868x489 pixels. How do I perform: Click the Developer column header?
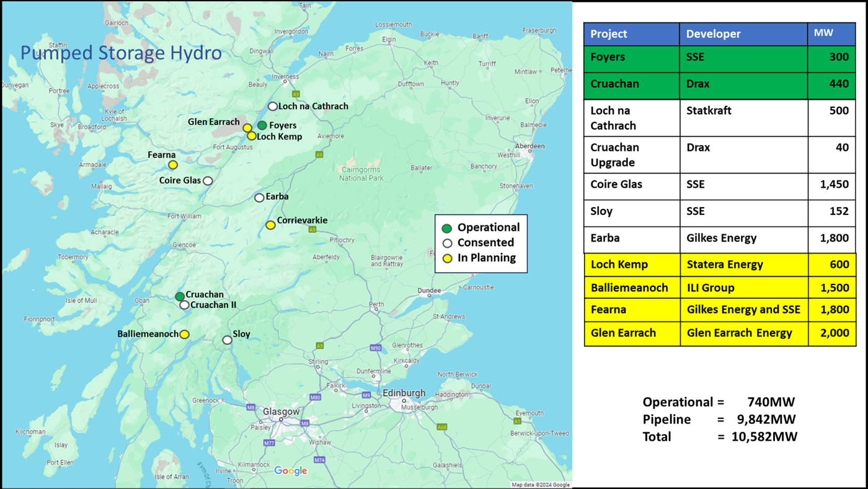click(x=743, y=34)
